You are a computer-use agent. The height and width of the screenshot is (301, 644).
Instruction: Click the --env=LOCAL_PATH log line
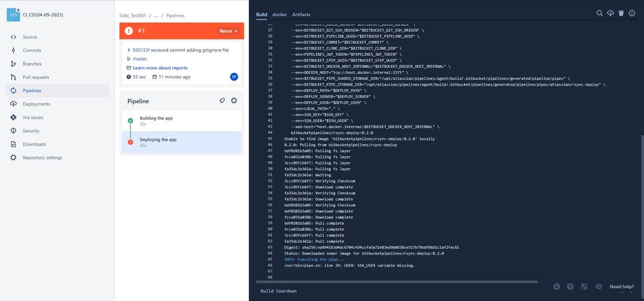pyautogui.click(x=316, y=108)
